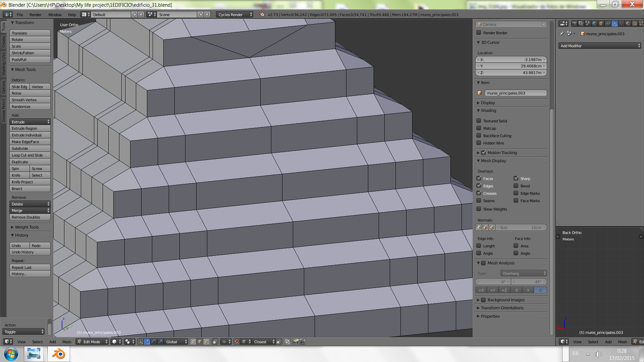Click the OpenGL render camera icon
This screenshot has height=362, width=644.
click(x=296, y=342)
